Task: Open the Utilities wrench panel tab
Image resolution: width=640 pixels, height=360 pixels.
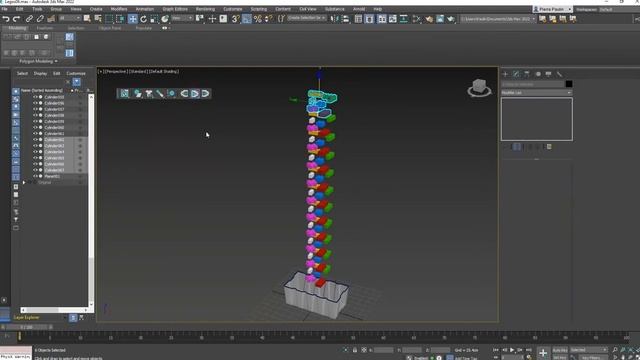Action: [x=559, y=74]
